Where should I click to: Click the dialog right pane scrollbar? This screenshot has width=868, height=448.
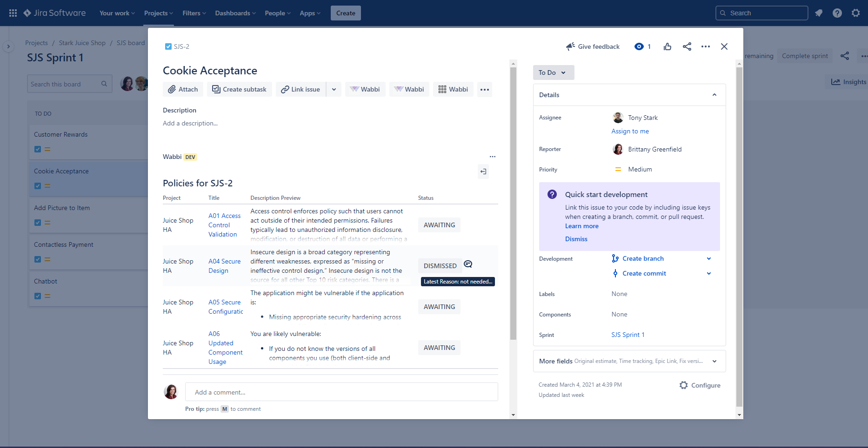[739, 237]
